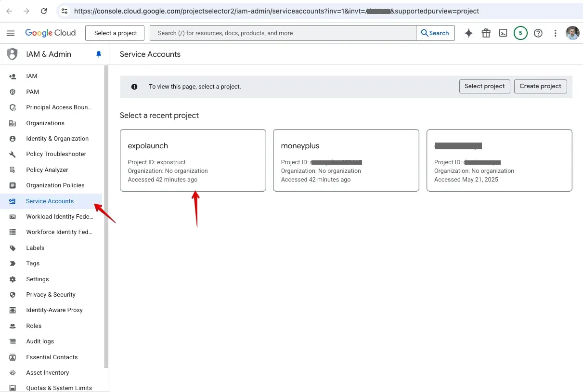Click the Settings gear icon in sidebar
Image resolution: width=583 pixels, height=392 pixels.
tap(13, 279)
